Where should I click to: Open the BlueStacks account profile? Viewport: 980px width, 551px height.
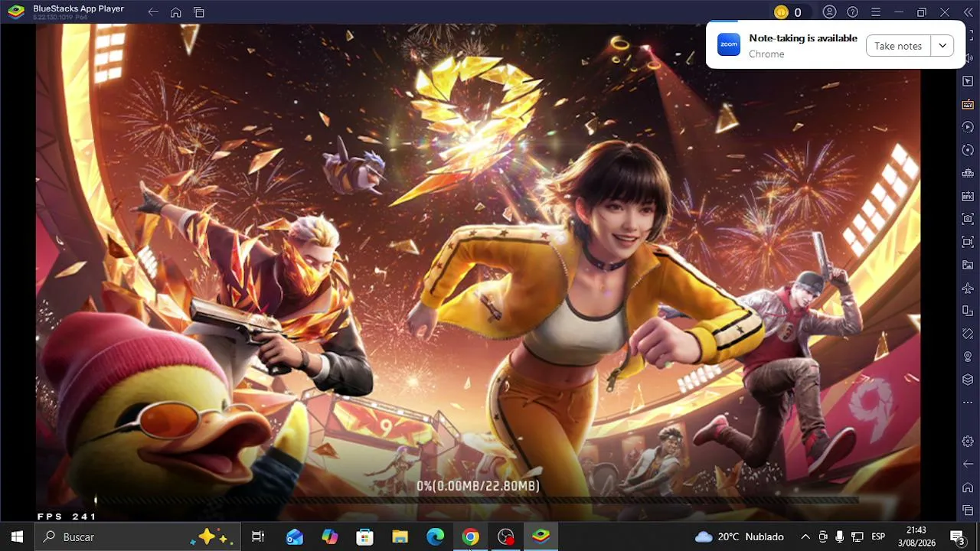[x=829, y=12]
